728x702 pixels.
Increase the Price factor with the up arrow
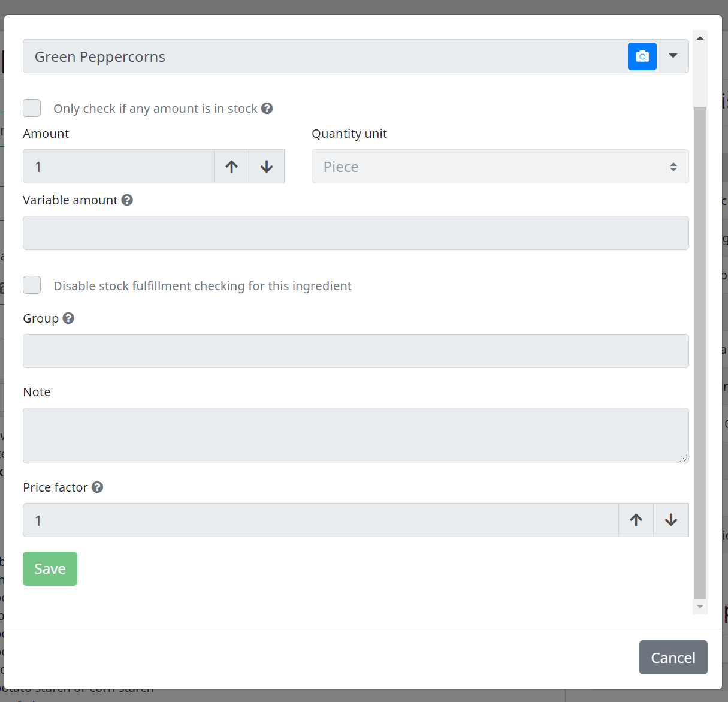pos(635,520)
